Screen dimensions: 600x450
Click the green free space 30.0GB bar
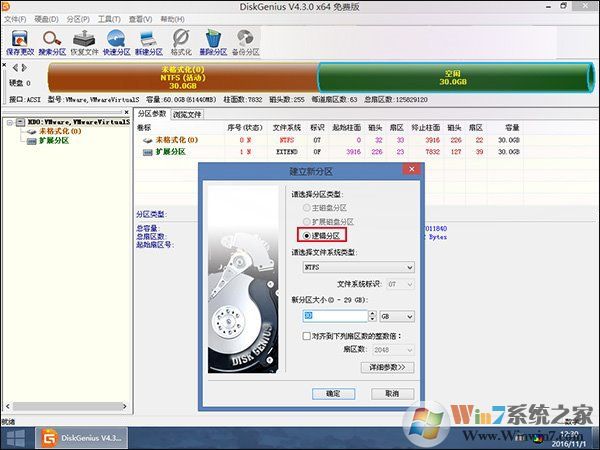[x=456, y=78]
